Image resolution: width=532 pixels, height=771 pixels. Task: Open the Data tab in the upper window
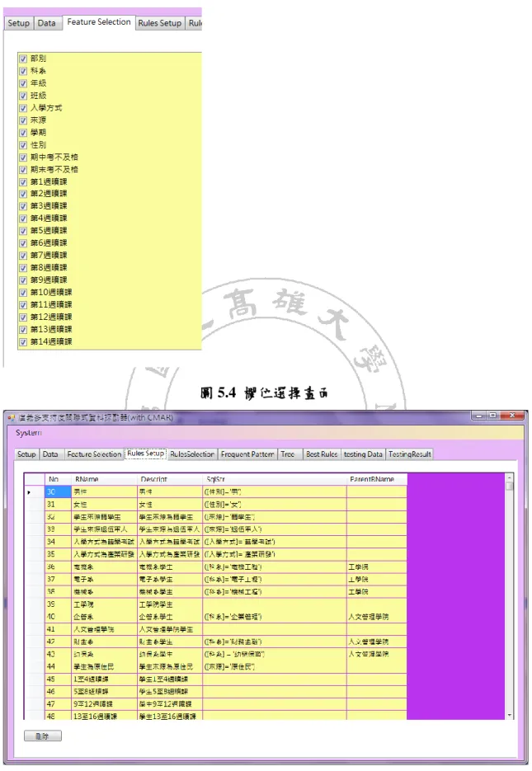click(47, 23)
